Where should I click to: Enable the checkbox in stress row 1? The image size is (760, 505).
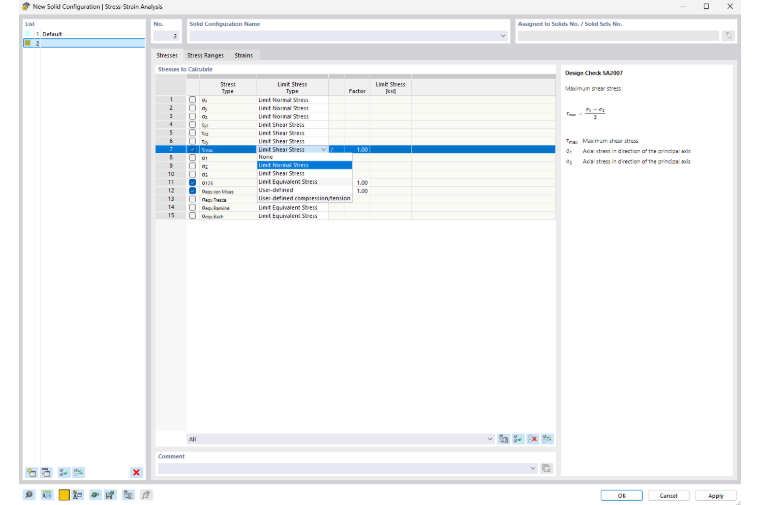(192, 100)
